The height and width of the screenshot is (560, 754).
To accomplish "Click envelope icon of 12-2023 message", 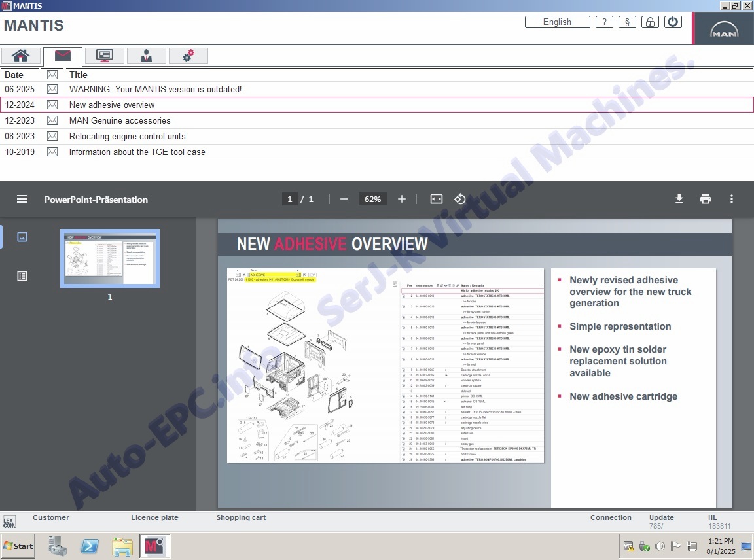I will pyautogui.click(x=52, y=120).
